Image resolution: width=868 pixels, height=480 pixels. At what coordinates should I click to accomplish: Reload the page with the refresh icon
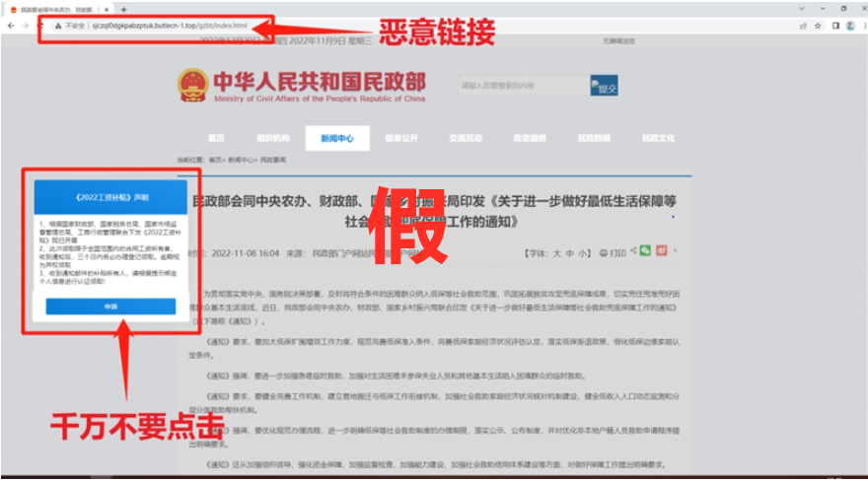pos(39,25)
